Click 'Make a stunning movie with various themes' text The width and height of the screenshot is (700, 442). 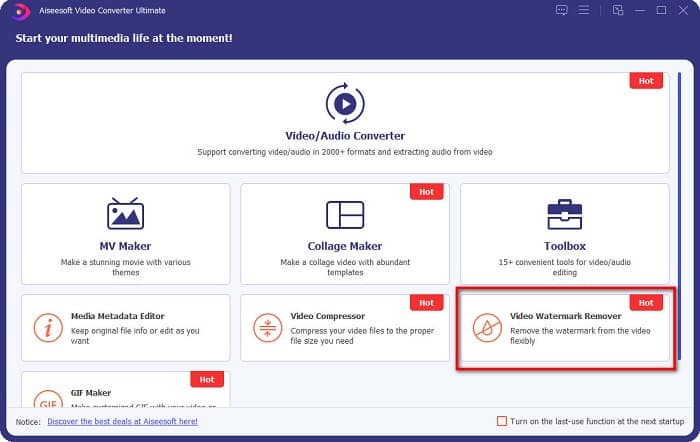[125, 267]
